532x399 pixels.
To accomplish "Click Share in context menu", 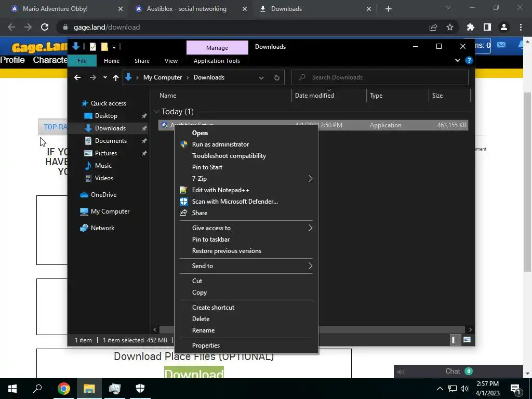I will pos(246,212).
